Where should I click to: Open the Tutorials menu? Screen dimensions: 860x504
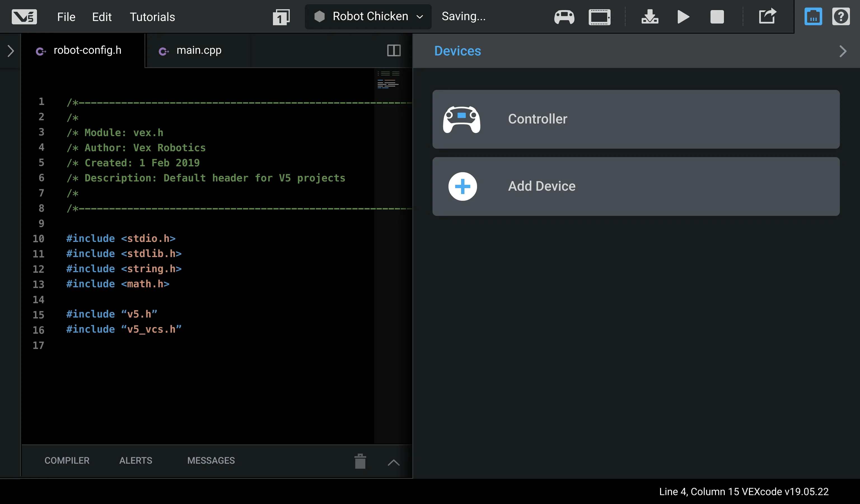(152, 17)
